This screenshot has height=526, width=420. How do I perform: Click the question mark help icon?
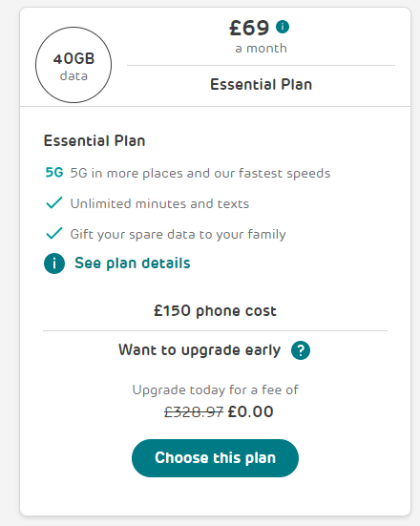301,350
